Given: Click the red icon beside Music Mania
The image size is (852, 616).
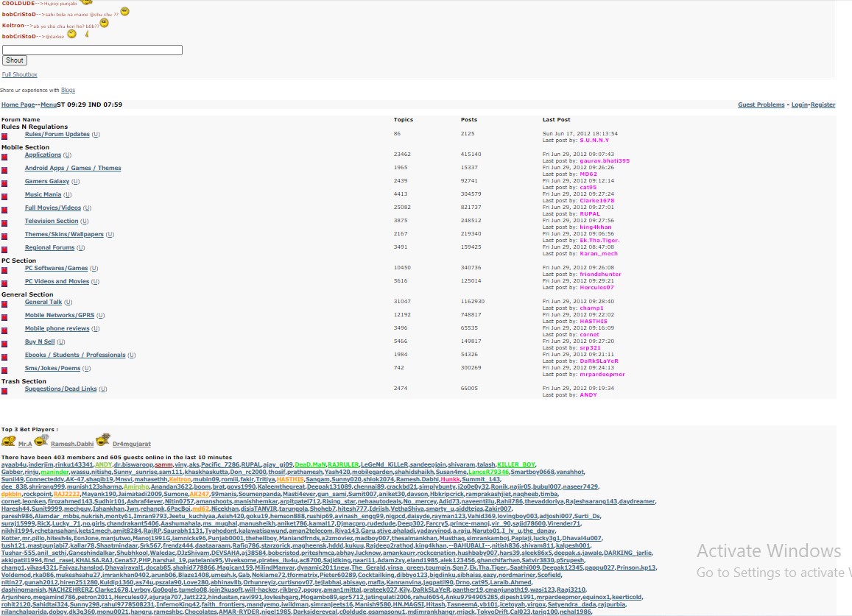Looking at the screenshot, I should 4,197.
